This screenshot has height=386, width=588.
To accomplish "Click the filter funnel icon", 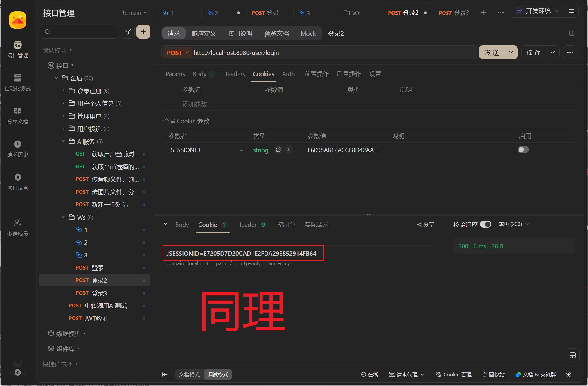I will click(x=127, y=32).
